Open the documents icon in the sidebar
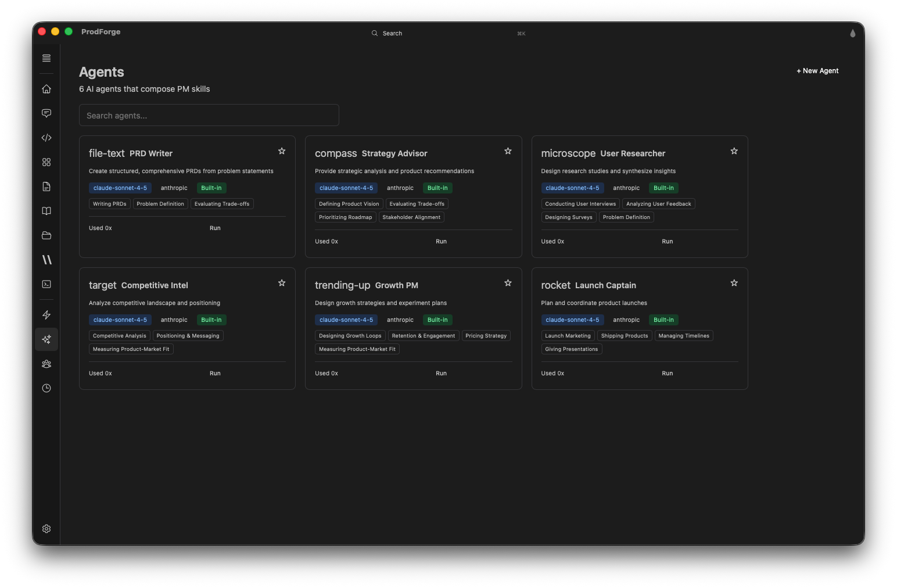Viewport: 897px width, 588px height. (x=46, y=187)
